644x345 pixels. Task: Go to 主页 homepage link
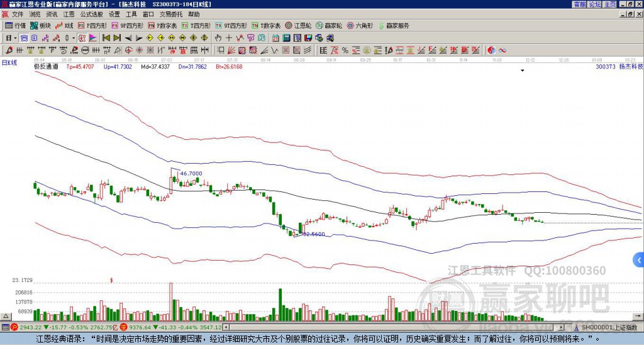click(610, 4)
